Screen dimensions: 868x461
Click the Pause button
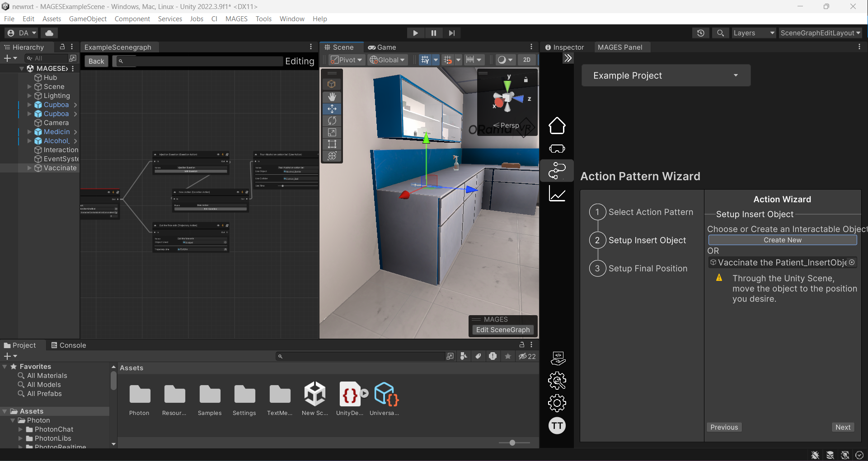coord(434,33)
